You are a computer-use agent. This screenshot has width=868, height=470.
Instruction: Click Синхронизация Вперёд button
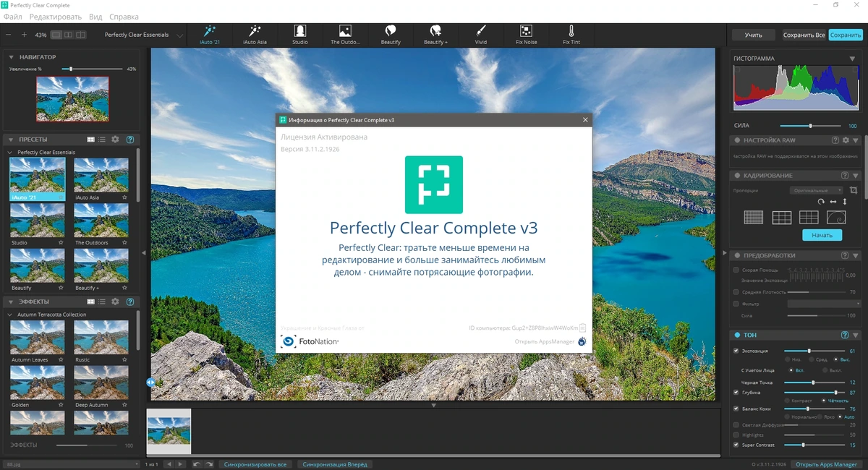(335, 464)
